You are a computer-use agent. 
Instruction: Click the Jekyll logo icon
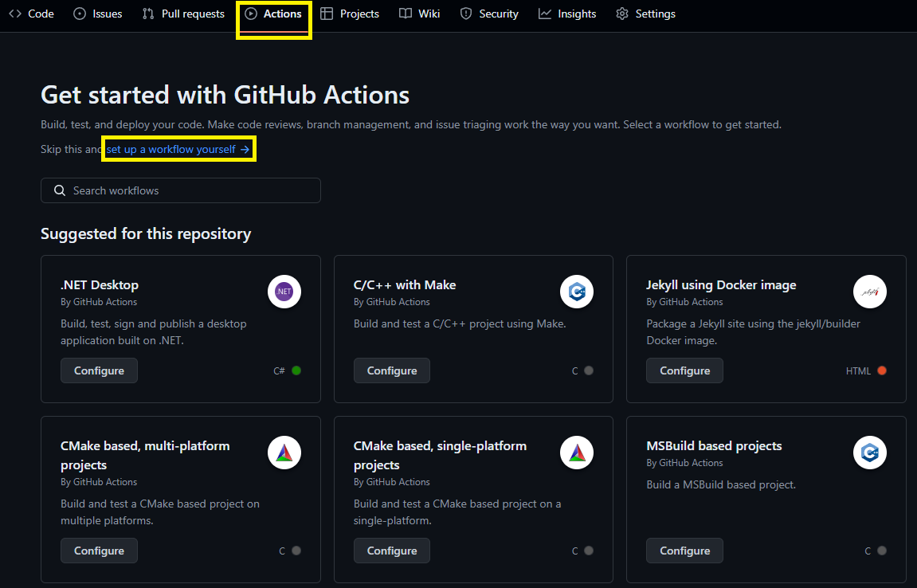point(869,292)
